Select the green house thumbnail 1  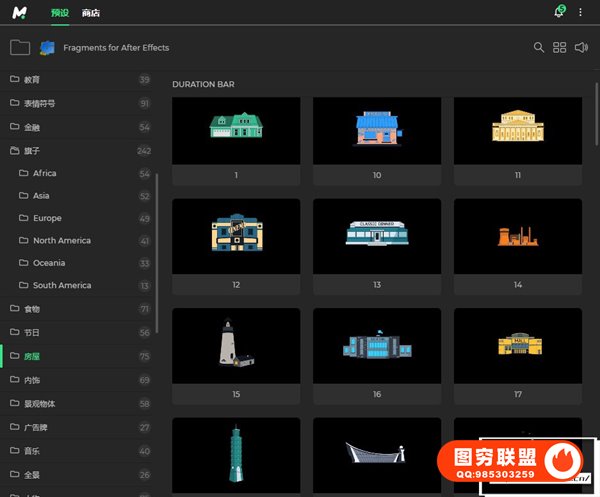click(236, 131)
